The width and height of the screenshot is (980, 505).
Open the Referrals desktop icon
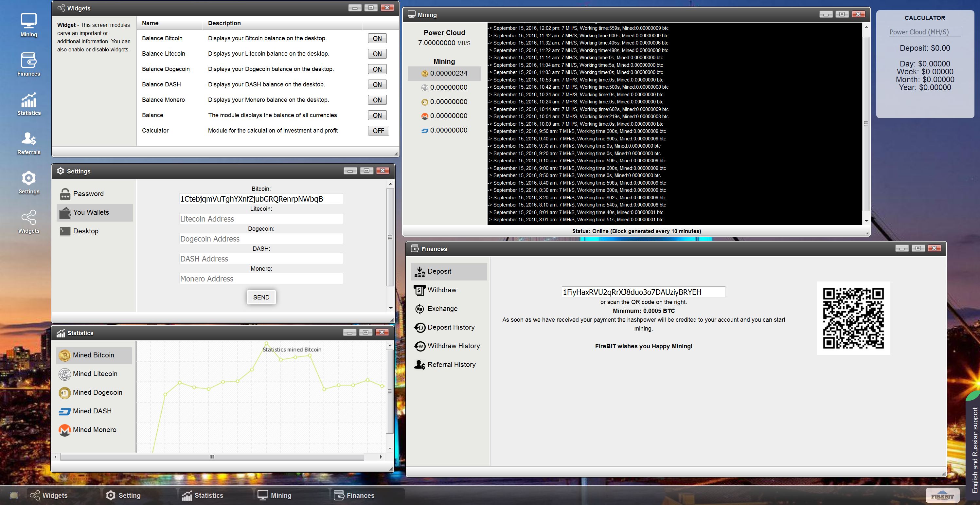[x=29, y=143]
